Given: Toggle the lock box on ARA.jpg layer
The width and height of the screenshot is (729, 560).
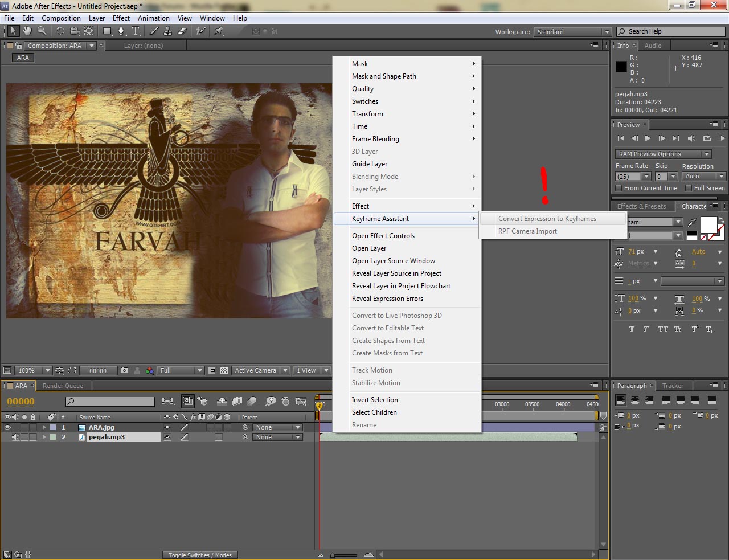Looking at the screenshot, I should [33, 427].
